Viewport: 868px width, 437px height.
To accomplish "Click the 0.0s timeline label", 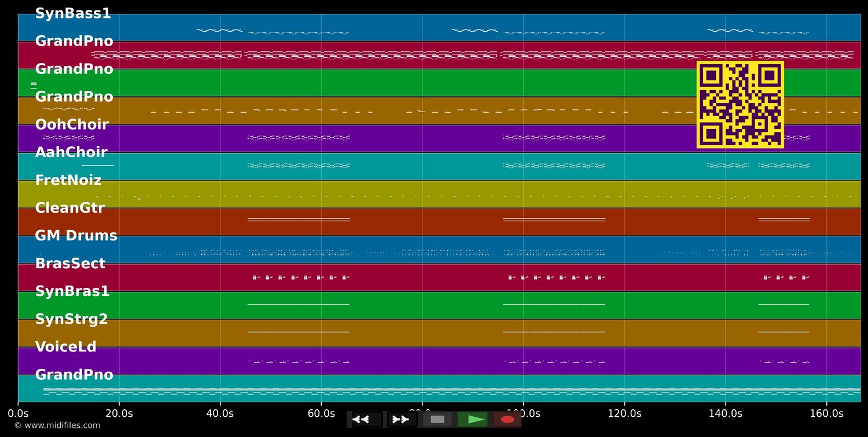I will tap(19, 413).
